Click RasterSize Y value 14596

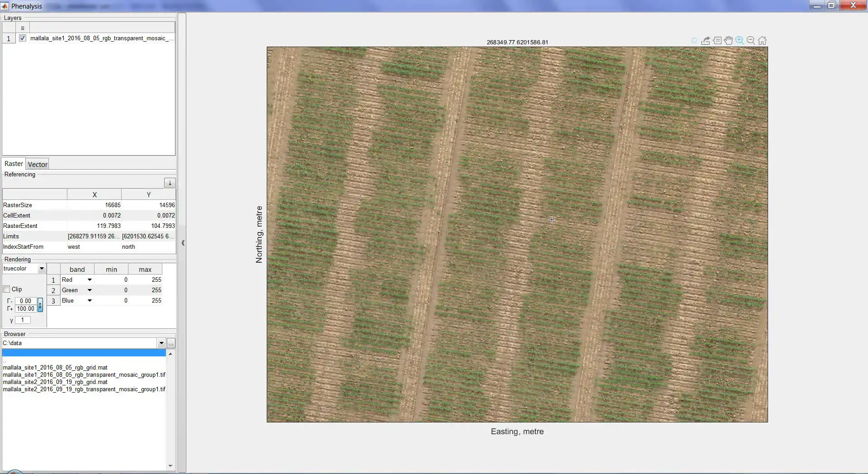(149, 205)
